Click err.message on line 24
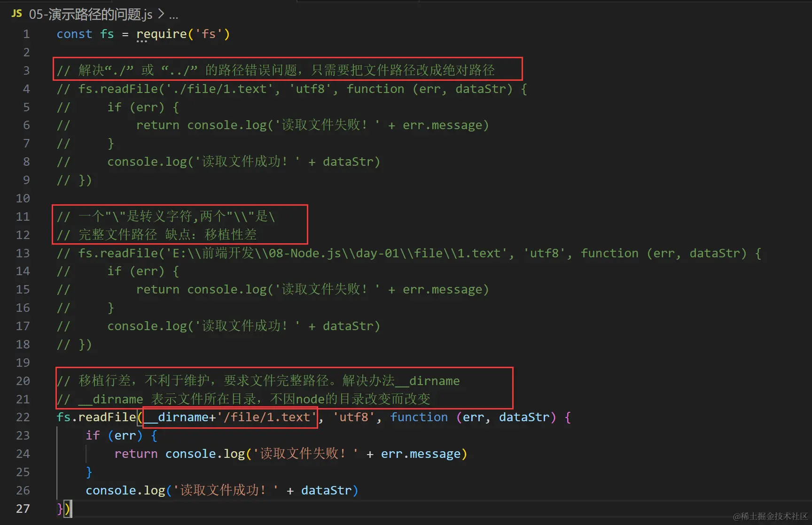812x525 pixels. (421, 454)
